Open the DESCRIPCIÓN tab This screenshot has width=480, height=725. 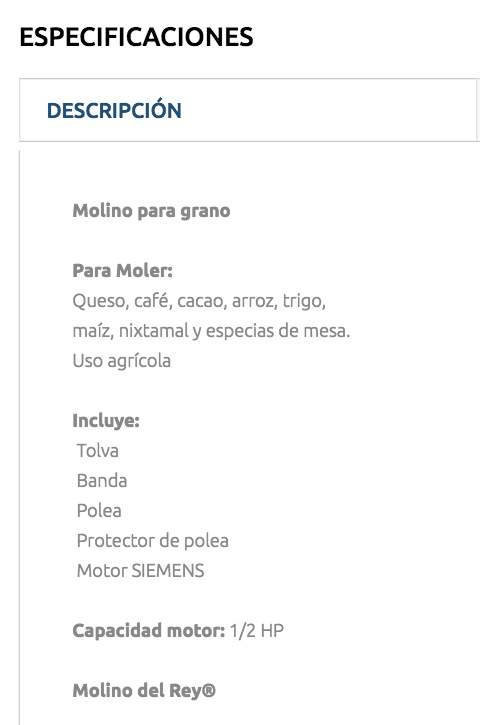click(114, 110)
